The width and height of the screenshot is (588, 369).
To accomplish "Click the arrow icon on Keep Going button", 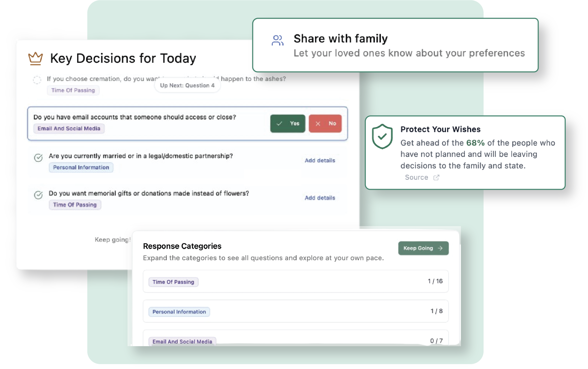I will 440,248.
